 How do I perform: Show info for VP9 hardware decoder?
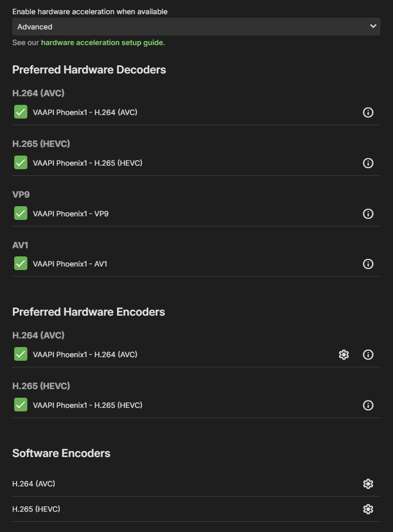pyautogui.click(x=368, y=214)
